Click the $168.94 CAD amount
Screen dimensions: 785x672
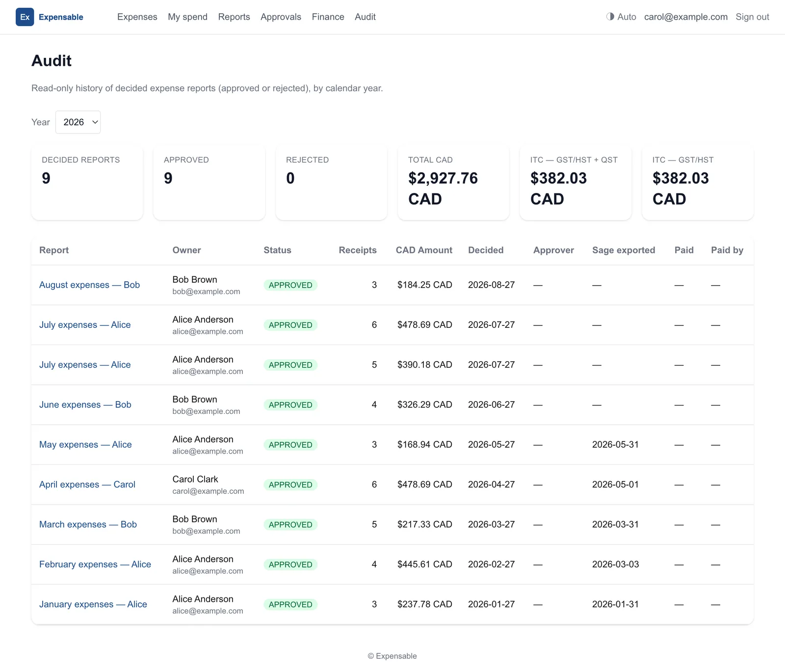click(x=425, y=445)
